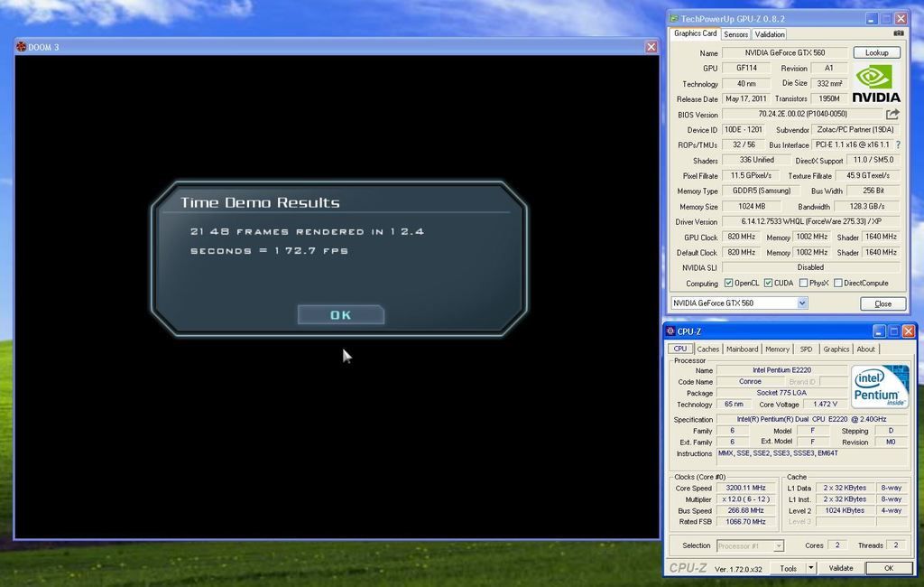This screenshot has width=924, height=587.
Task: Open the Caches tab in CPU-Z
Action: (x=707, y=349)
